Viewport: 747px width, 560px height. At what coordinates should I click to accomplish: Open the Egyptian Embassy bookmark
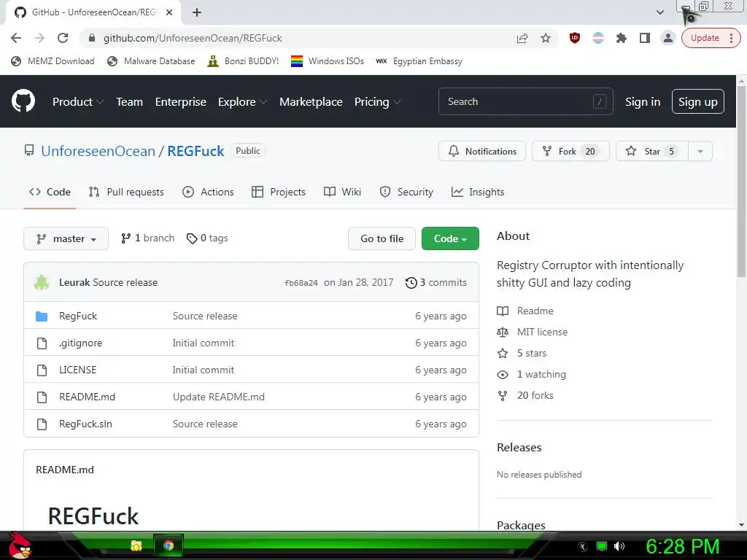click(419, 61)
